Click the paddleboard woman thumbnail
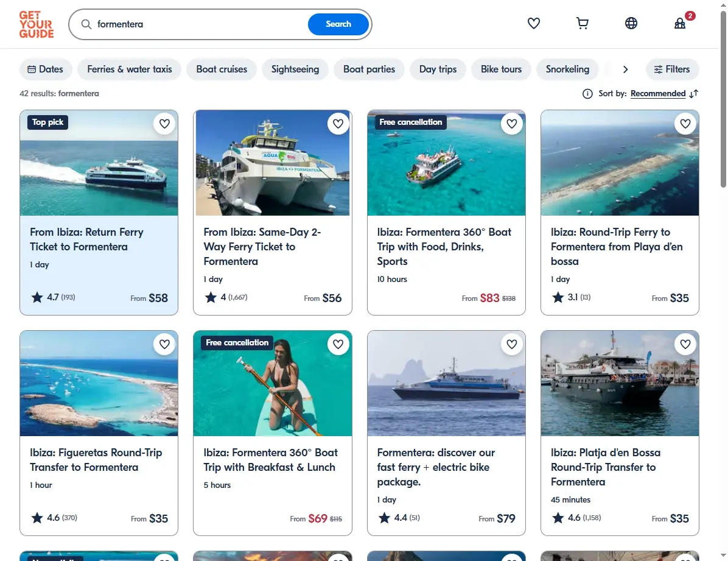 coord(273,383)
